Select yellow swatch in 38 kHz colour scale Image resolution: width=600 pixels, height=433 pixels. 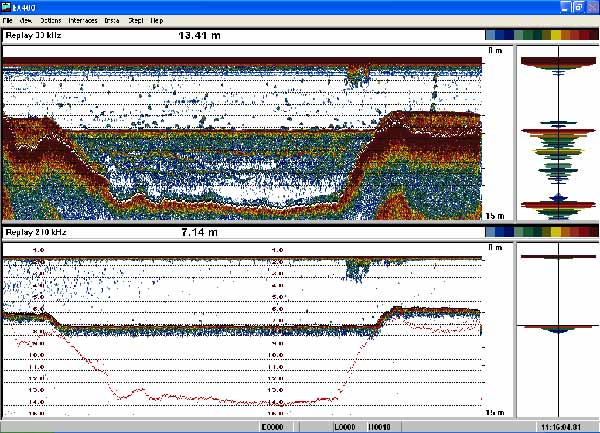point(556,35)
